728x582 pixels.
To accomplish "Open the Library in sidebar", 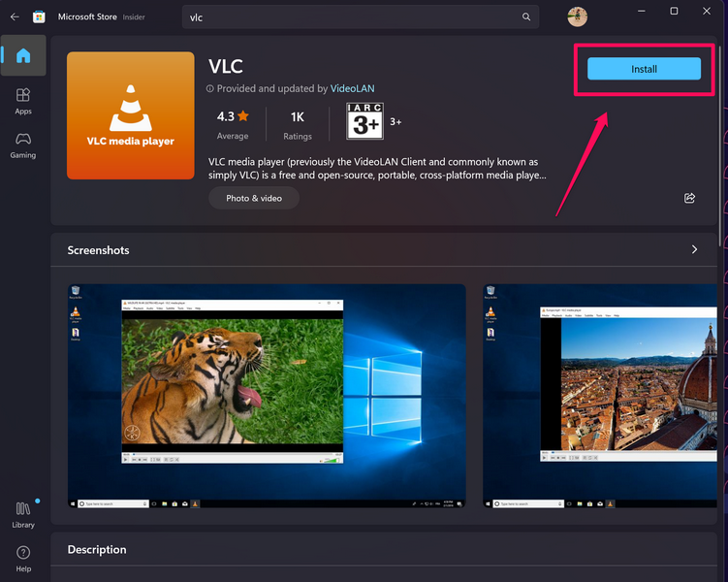I will (23, 515).
